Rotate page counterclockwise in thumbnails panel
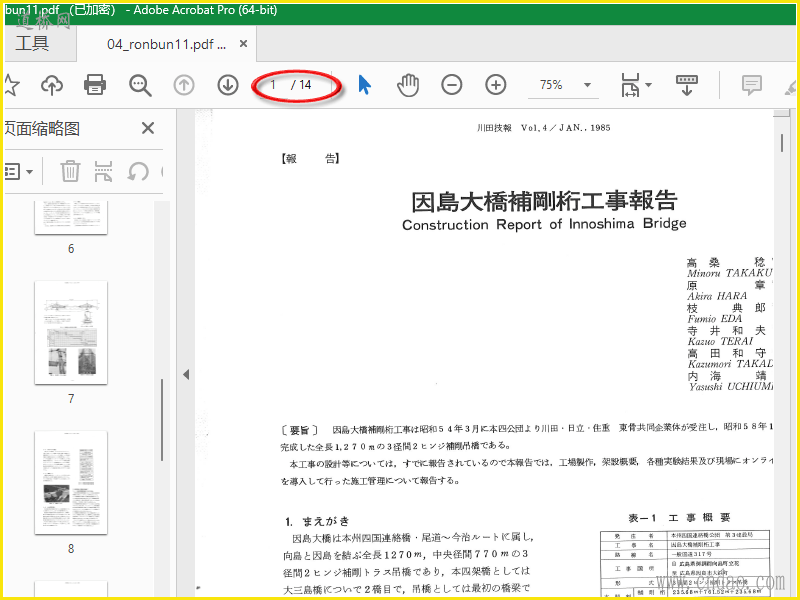 pos(138,171)
